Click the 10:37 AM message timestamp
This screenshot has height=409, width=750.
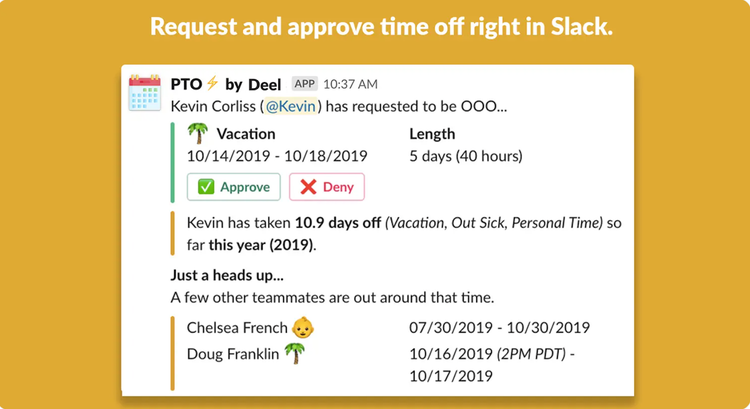(351, 84)
